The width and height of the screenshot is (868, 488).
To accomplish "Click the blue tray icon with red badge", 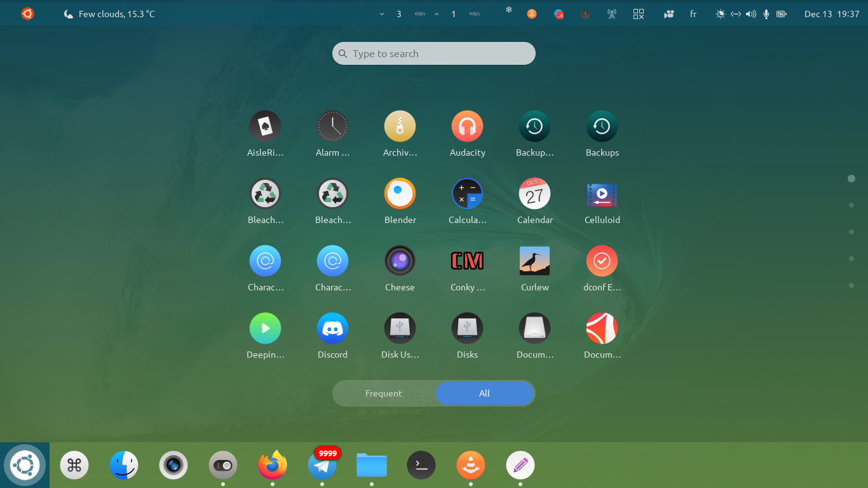I will [559, 13].
